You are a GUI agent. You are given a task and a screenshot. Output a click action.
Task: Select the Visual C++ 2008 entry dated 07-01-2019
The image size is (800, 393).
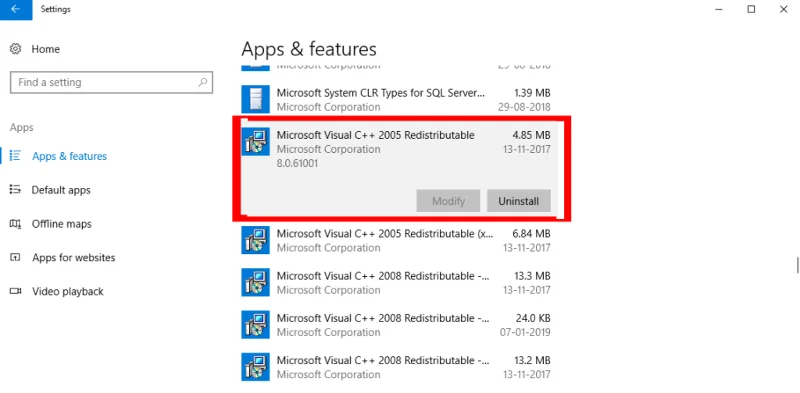pos(396,325)
